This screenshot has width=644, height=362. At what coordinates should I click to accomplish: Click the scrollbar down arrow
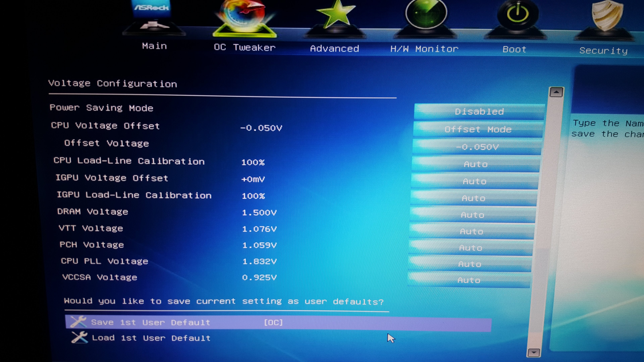tap(534, 352)
